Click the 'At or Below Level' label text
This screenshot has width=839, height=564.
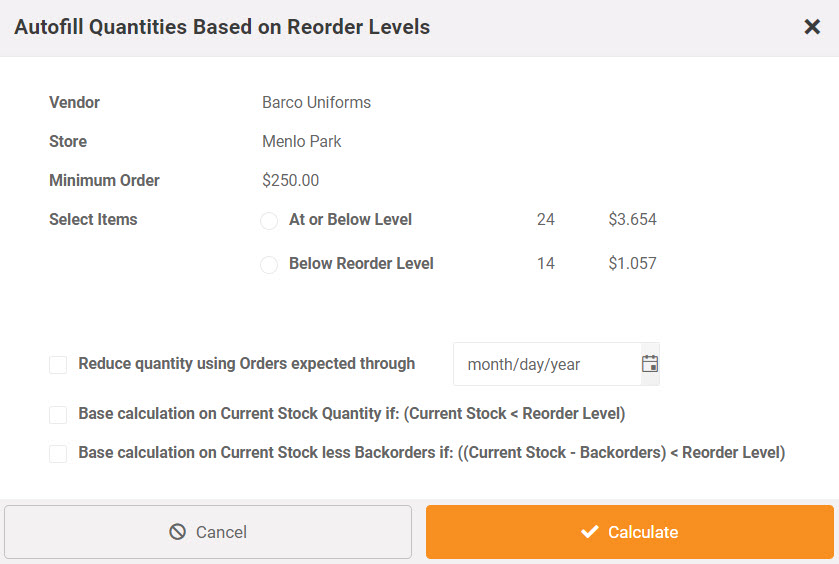(350, 219)
